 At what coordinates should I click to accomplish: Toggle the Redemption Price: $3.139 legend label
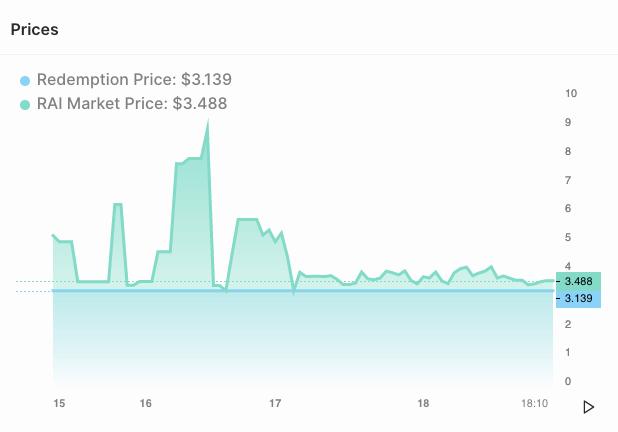(x=134, y=80)
